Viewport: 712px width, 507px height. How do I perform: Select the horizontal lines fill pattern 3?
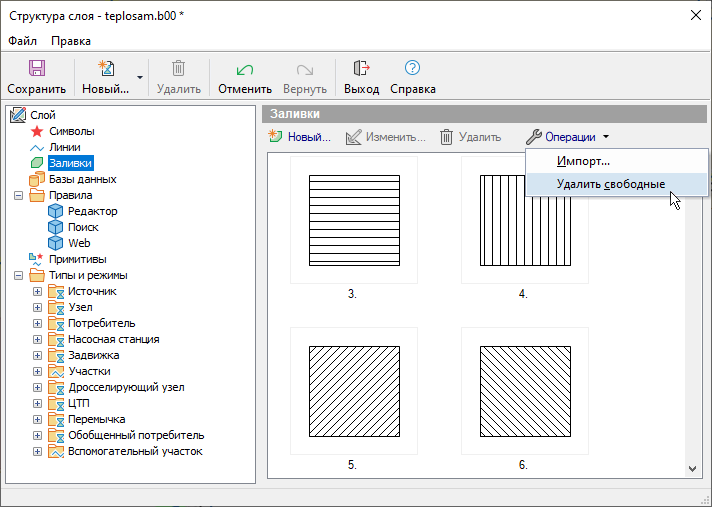coord(353,220)
